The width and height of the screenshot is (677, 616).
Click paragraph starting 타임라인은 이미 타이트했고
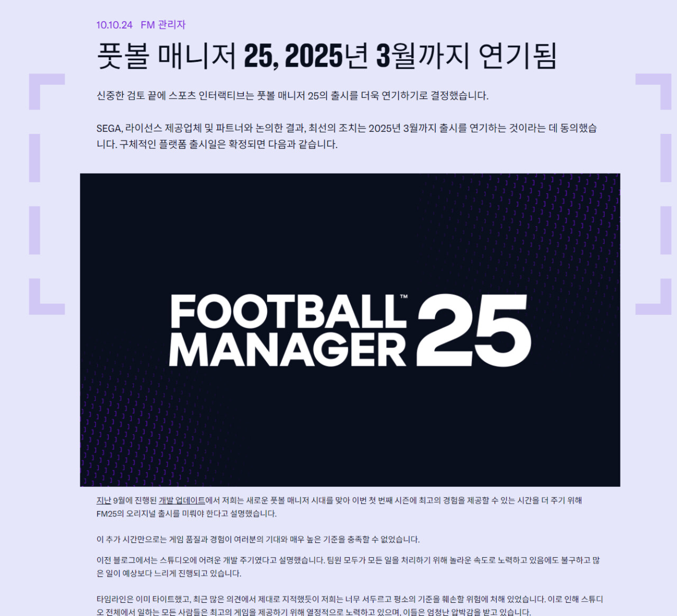350,606
